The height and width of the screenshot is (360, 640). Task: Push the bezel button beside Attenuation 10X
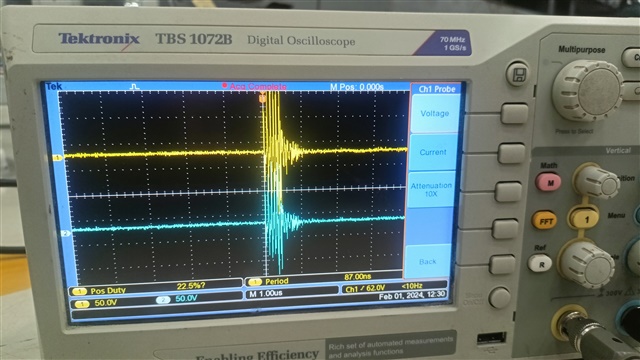(x=509, y=192)
